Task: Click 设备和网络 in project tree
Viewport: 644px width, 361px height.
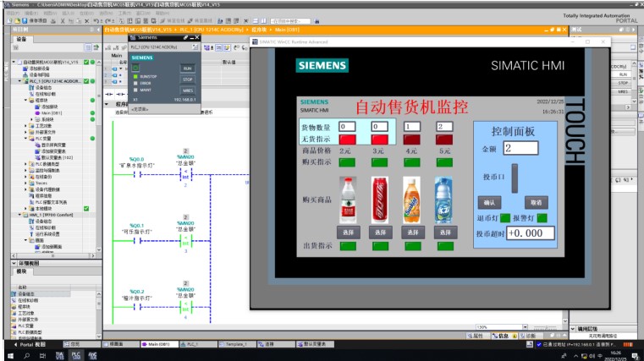Action: tap(36, 74)
